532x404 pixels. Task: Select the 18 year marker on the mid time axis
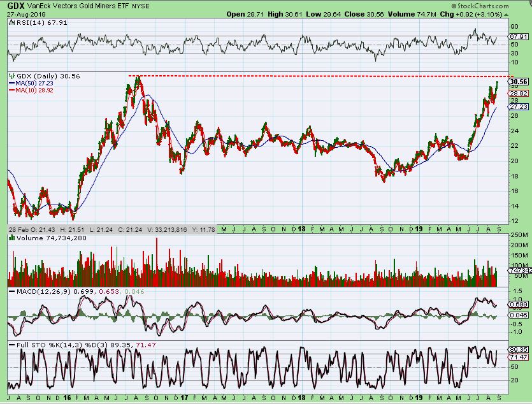(x=301, y=229)
